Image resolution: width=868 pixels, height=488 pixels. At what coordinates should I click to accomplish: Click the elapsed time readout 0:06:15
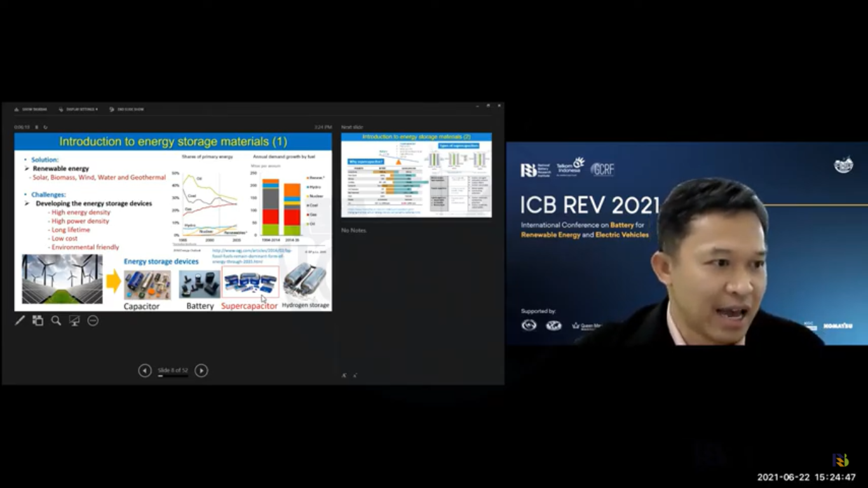point(22,127)
